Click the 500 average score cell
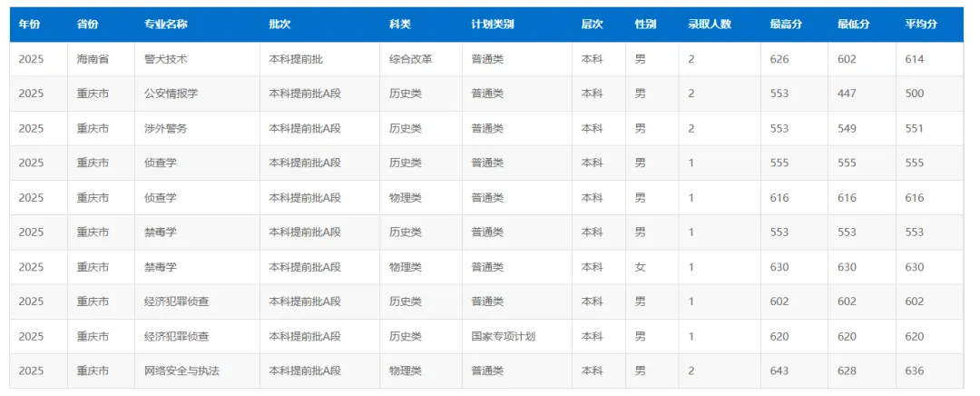The image size is (980, 396). [x=915, y=94]
